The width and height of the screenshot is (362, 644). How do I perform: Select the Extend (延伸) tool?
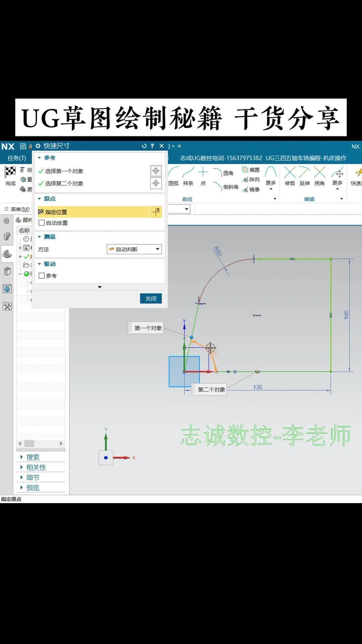click(x=304, y=176)
